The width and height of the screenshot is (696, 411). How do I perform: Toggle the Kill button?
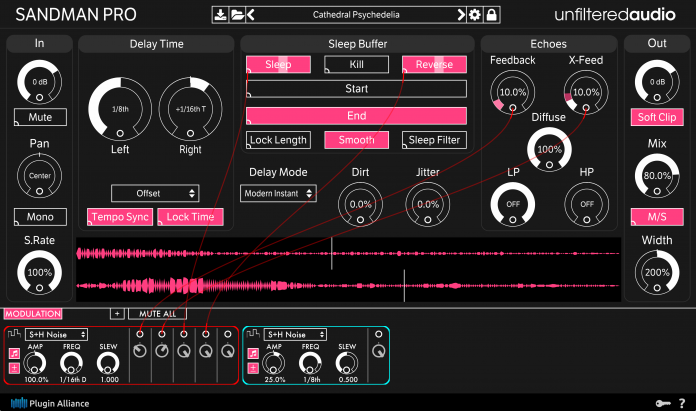point(356,64)
